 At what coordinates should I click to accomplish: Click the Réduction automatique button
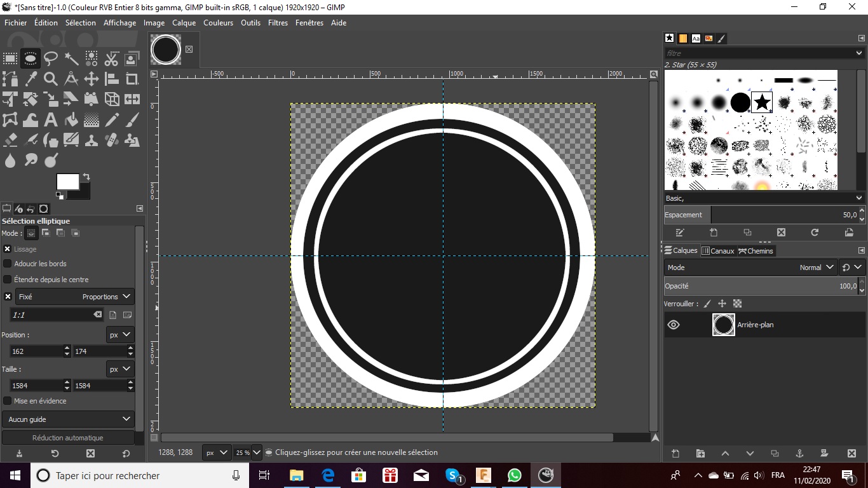coord(68,438)
